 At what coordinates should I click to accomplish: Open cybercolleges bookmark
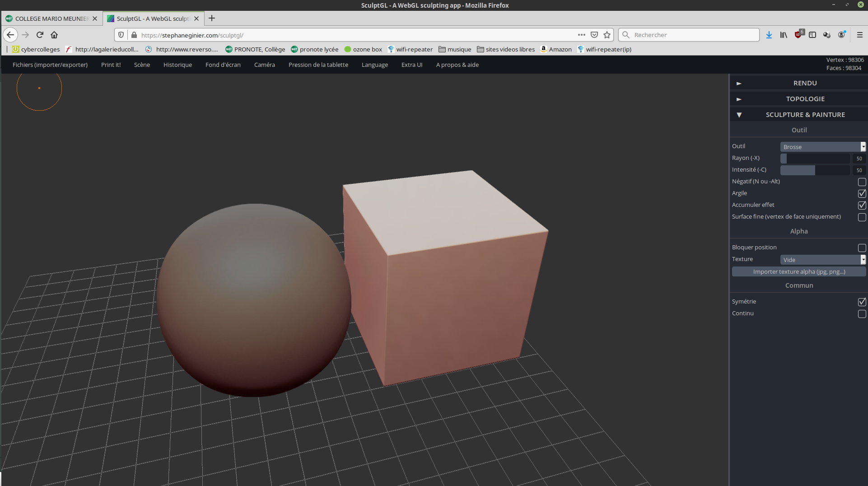(36, 49)
